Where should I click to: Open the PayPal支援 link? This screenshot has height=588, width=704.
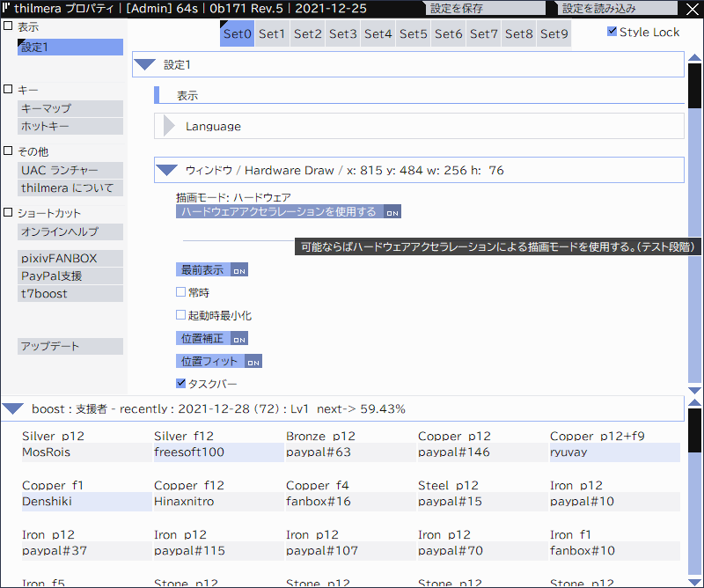(70, 276)
